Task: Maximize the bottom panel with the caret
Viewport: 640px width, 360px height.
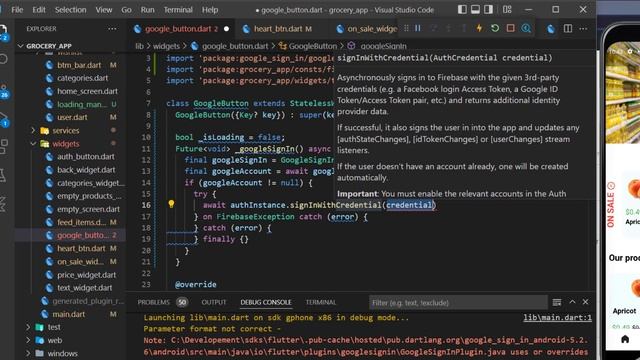Action: click(x=572, y=302)
